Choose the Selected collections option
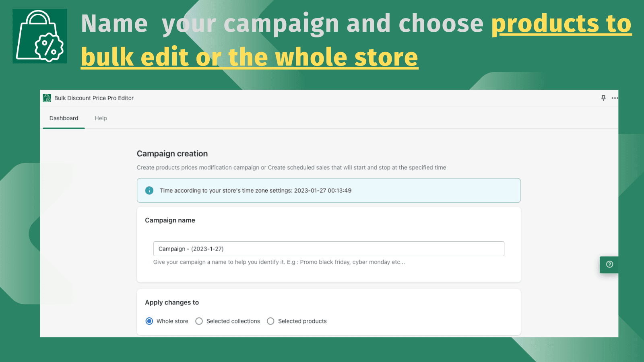The height and width of the screenshot is (362, 644). [x=199, y=321]
